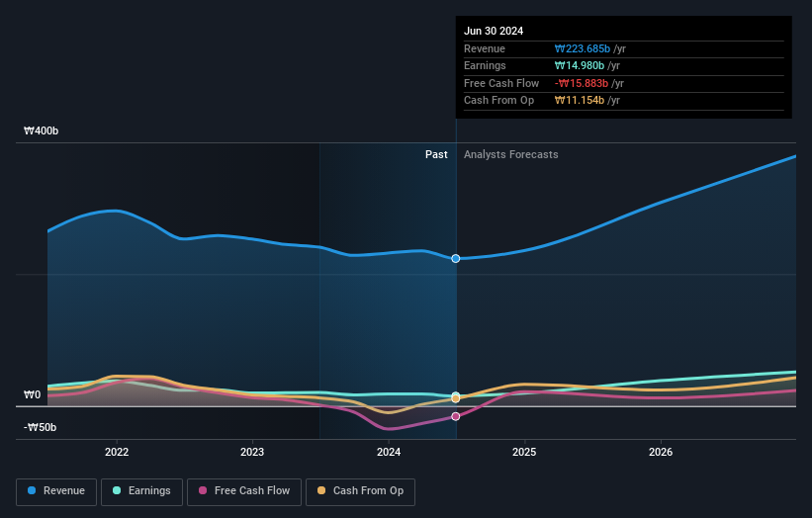Click the 2026 x-axis label

(x=661, y=452)
